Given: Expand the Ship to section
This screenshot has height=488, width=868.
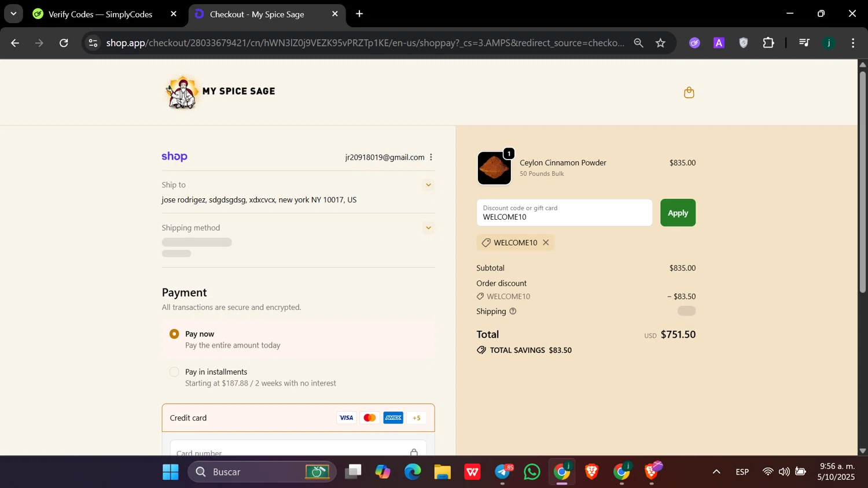Looking at the screenshot, I should coord(428,185).
